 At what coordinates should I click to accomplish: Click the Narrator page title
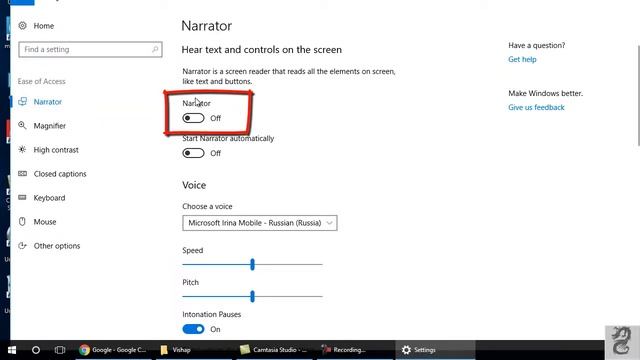pos(207,26)
